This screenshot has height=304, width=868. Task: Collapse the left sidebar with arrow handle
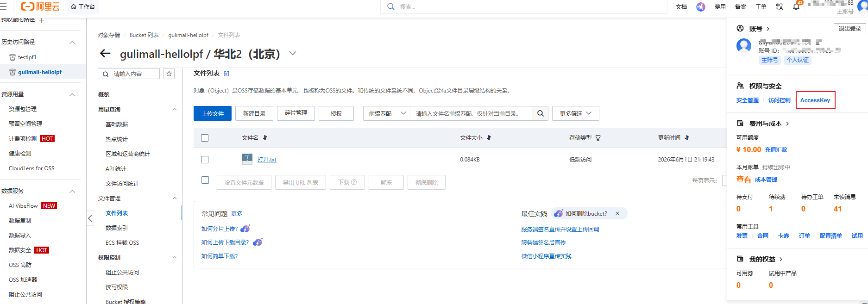pyautogui.click(x=90, y=218)
